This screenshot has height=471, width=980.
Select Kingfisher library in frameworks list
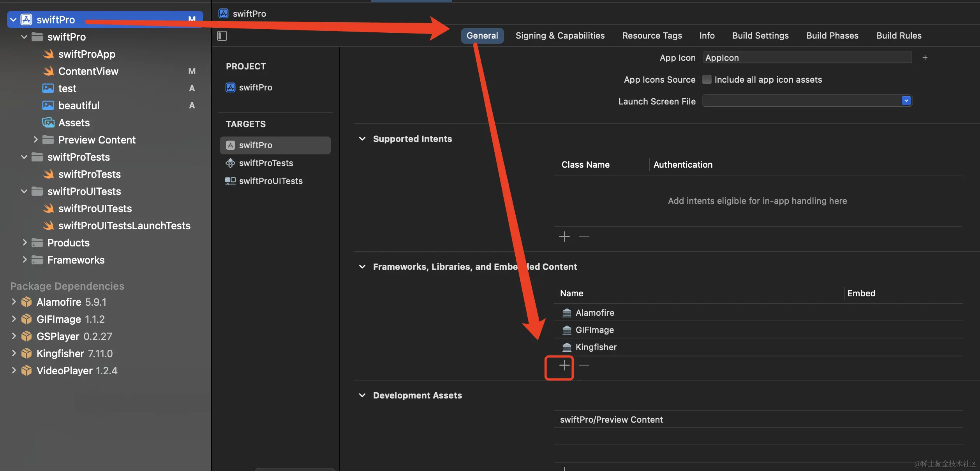click(596, 347)
